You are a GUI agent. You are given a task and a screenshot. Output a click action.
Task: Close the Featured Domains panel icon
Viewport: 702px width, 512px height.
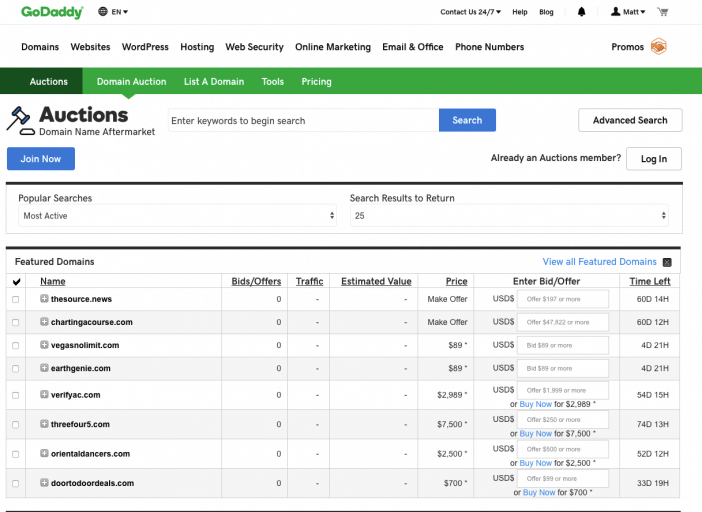click(x=667, y=262)
